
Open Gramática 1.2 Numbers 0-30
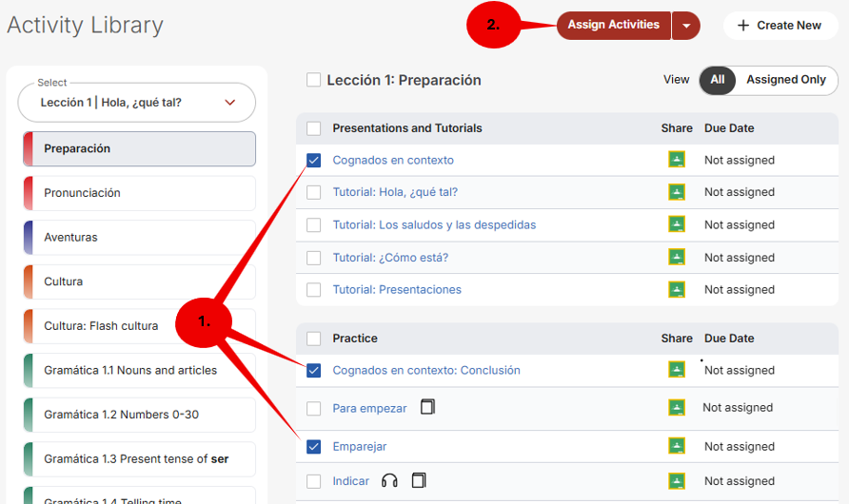tap(140, 415)
